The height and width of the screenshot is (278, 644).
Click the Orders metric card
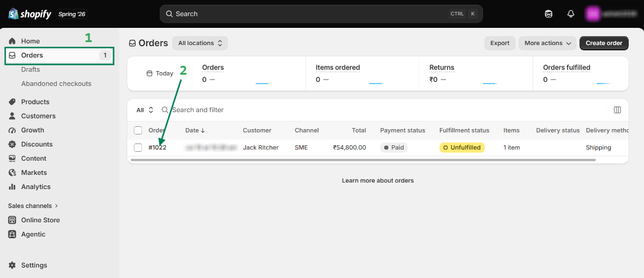click(249, 74)
